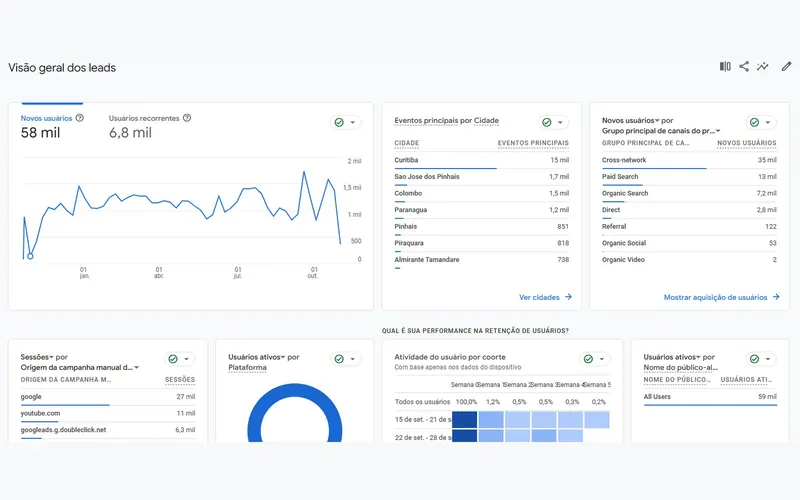
Task: Click the googleads.g.doubleclick.net source row
Action: [x=108, y=430]
